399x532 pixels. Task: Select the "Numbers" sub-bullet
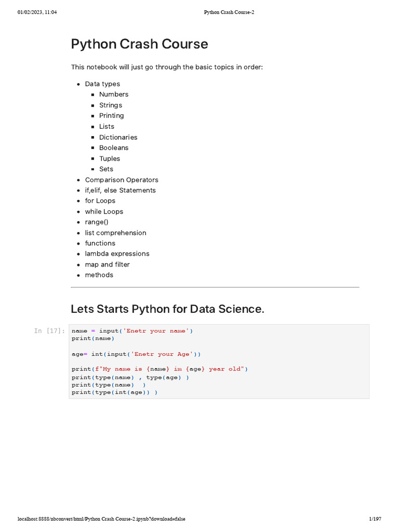pyautogui.click(x=114, y=95)
